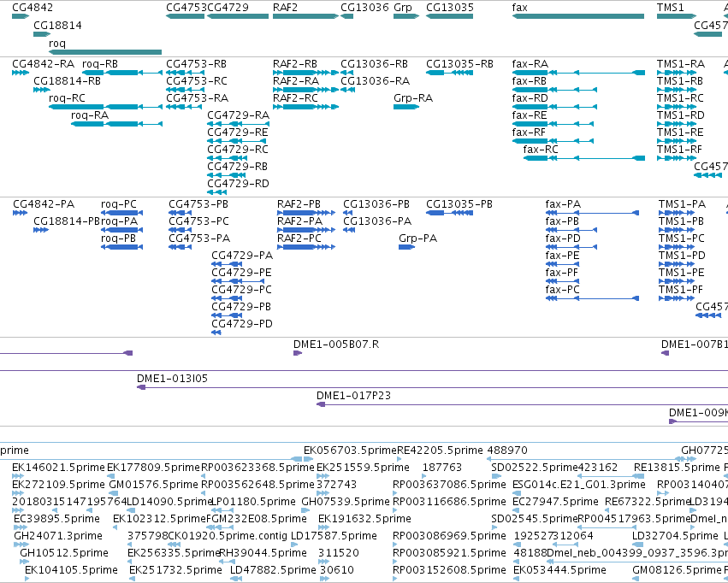Open transcript CG4842-RA
Image resolution: width=728 pixels, height=583 pixels.
coord(21,73)
